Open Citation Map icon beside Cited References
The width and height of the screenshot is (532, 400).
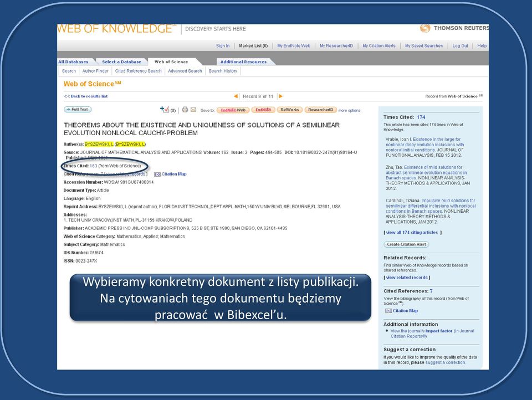pos(157,175)
